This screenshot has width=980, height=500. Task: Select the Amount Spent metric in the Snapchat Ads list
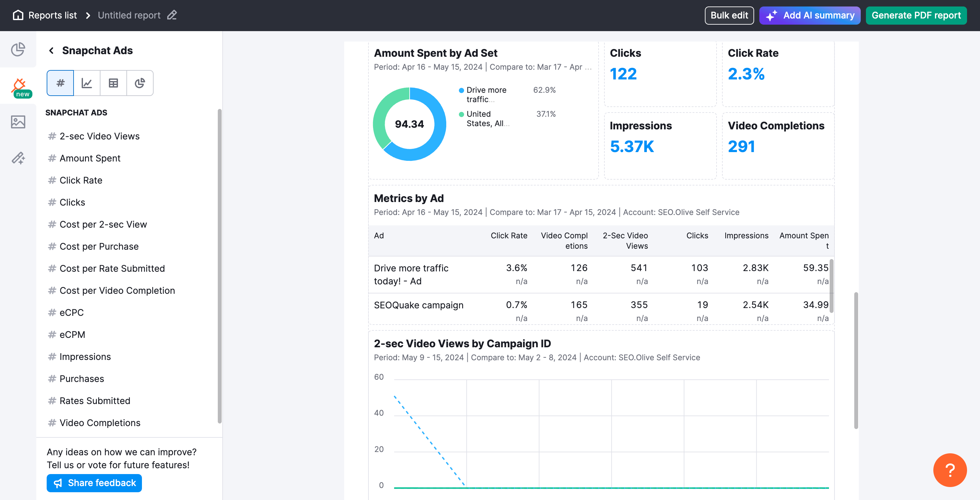coord(90,158)
